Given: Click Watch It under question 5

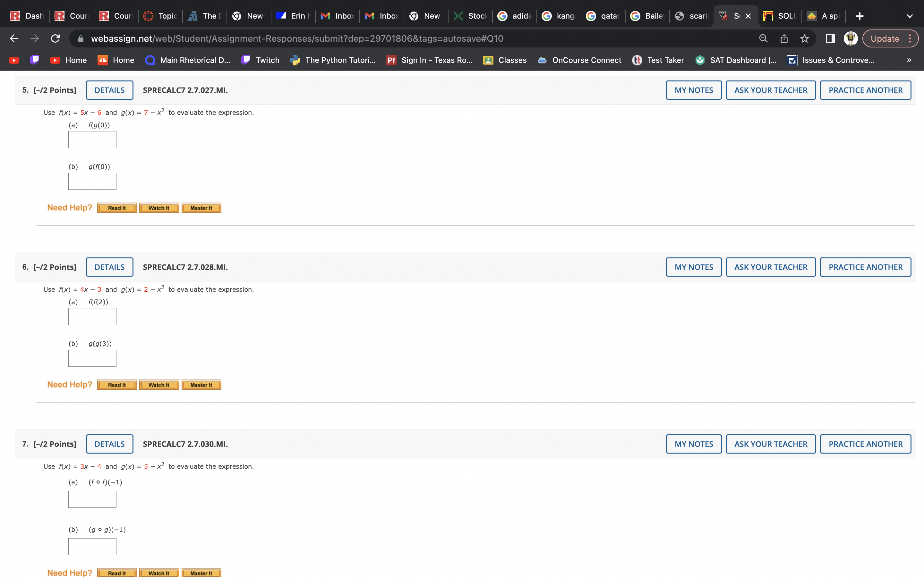Looking at the screenshot, I should coord(159,208).
